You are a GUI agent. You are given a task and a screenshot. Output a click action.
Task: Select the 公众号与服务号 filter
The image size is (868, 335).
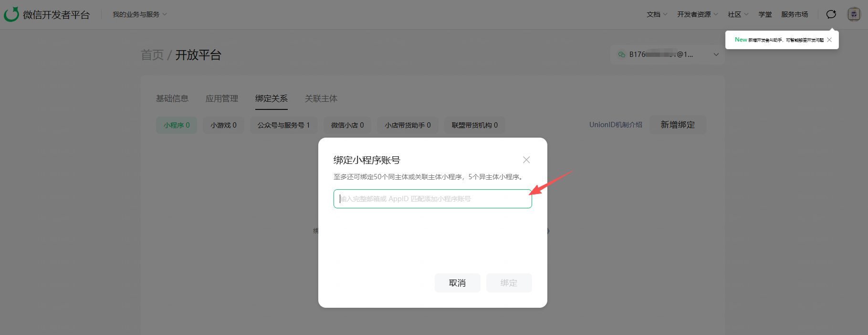point(283,125)
